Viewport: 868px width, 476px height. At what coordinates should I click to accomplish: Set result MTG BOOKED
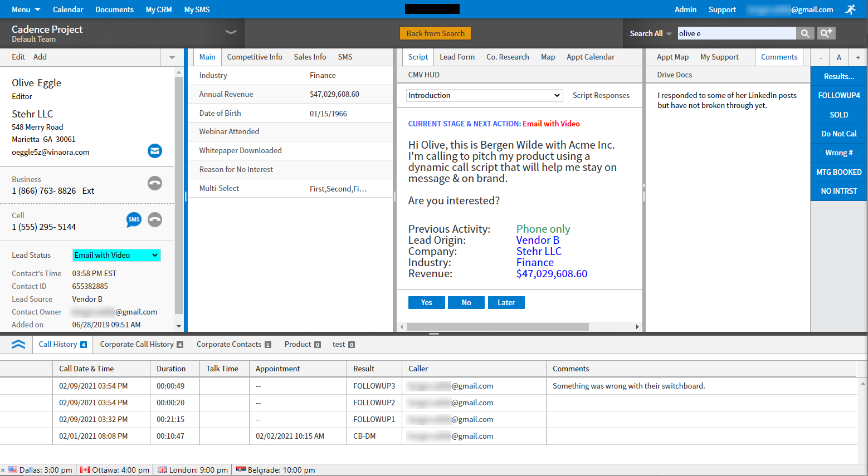[838, 172]
